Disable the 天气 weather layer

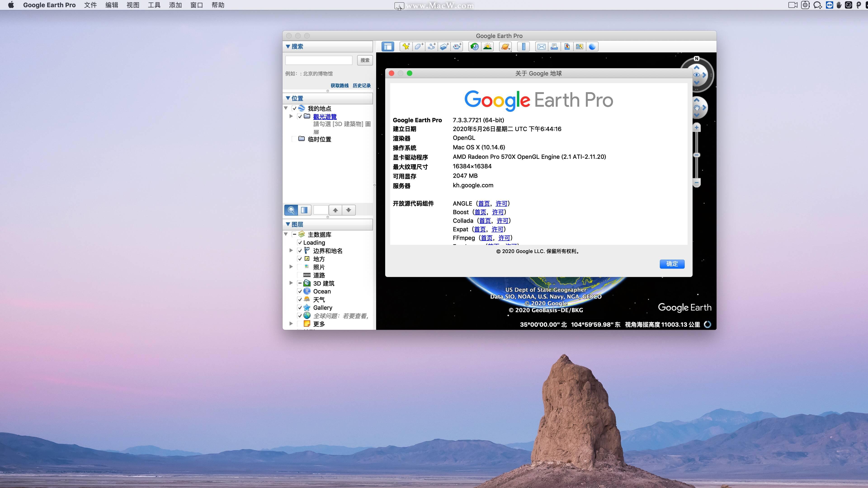[x=300, y=299]
